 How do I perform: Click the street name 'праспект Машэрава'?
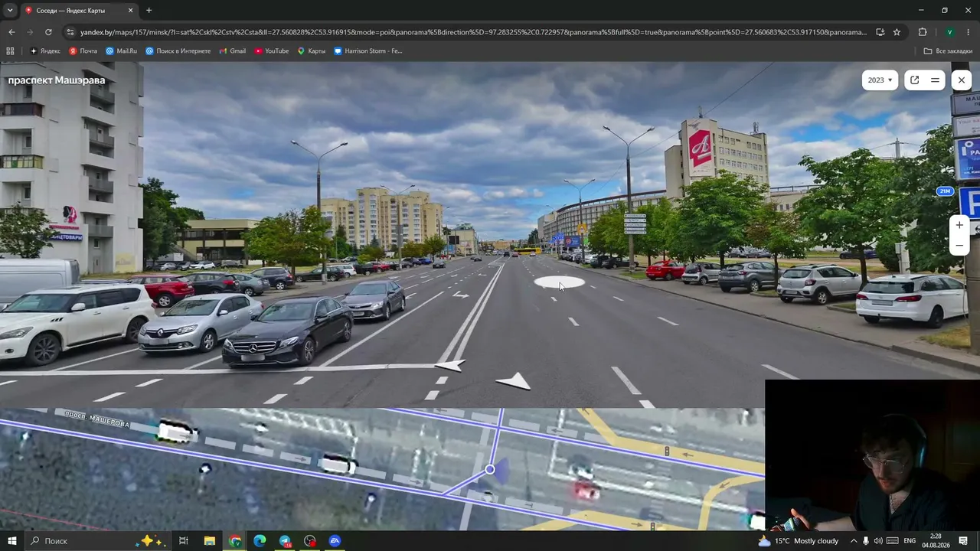click(x=57, y=80)
